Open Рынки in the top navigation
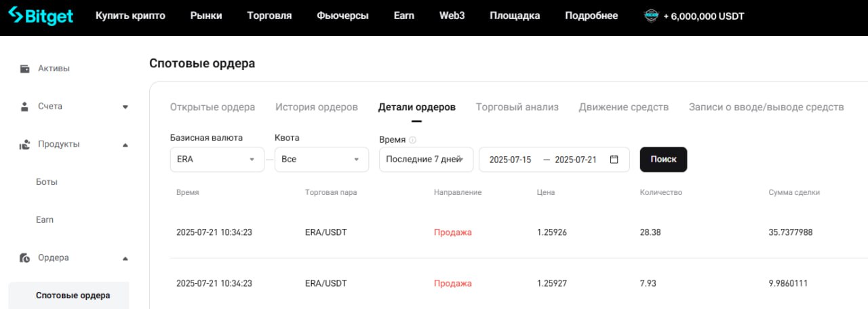Viewport: 868px width, 309px height. (206, 16)
